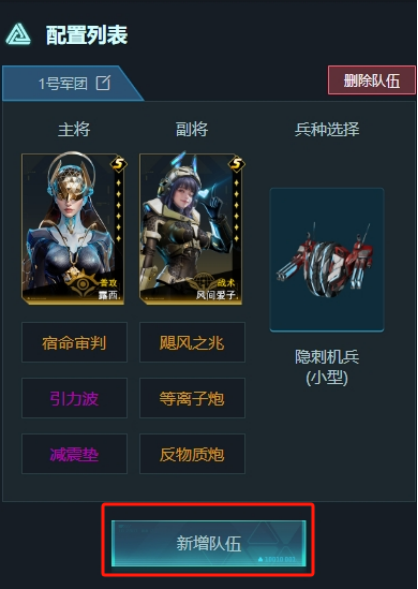Click the star column on 副将 card
Image resolution: width=418 pixels, height=589 pixels.
(237, 211)
